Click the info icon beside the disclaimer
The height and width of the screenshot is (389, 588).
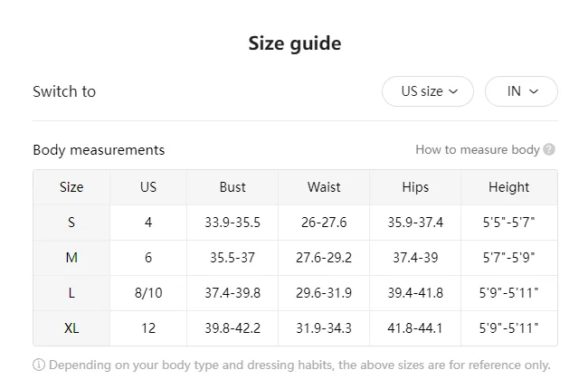tap(39, 365)
